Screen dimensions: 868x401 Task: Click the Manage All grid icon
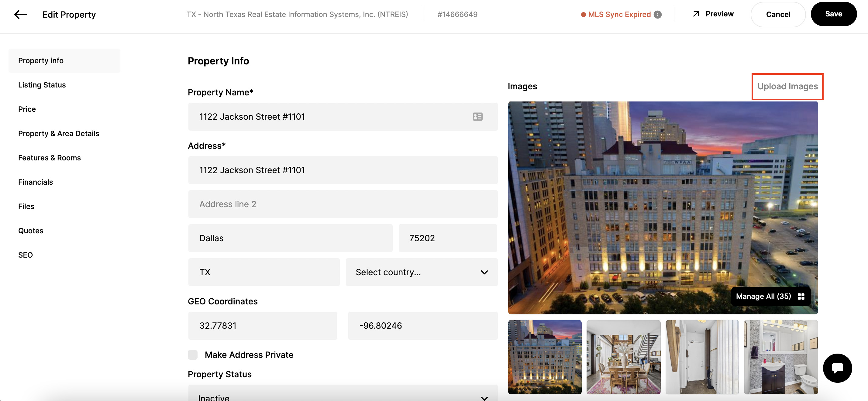[x=801, y=296]
